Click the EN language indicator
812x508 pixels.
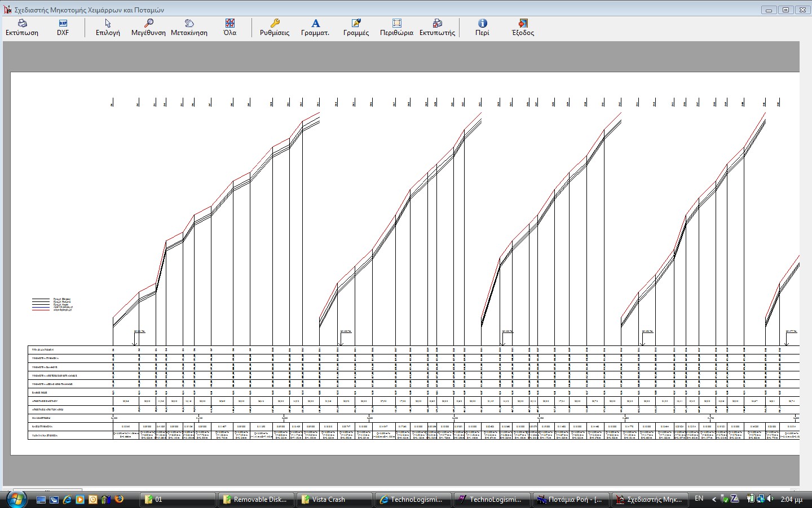click(x=699, y=499)
